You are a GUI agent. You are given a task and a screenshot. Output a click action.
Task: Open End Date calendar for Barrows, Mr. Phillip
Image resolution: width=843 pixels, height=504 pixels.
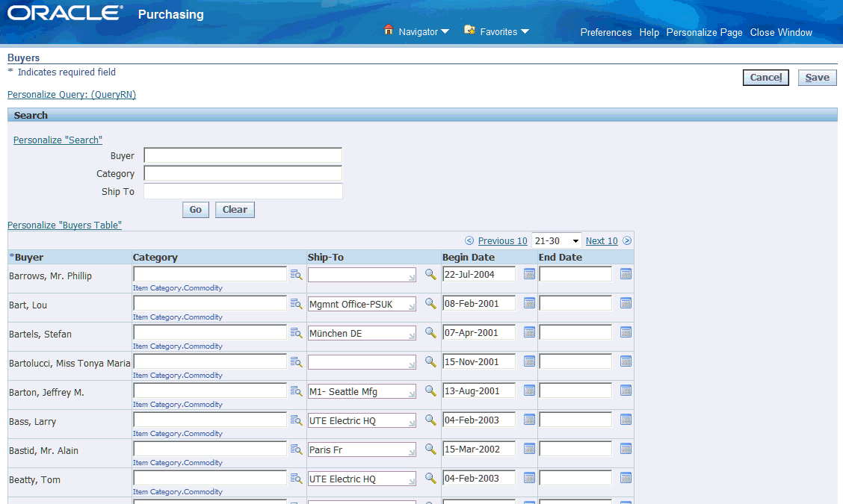tap(626, 274)
